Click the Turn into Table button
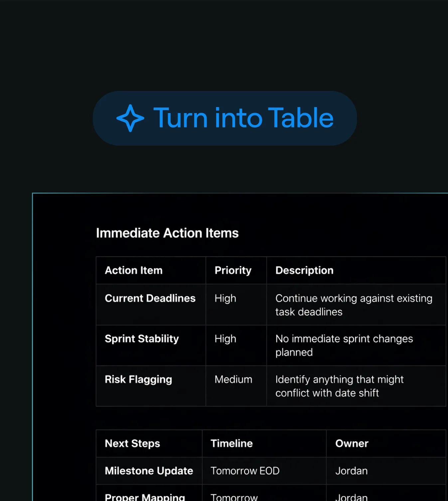448x501 pixels. [225, 118]
